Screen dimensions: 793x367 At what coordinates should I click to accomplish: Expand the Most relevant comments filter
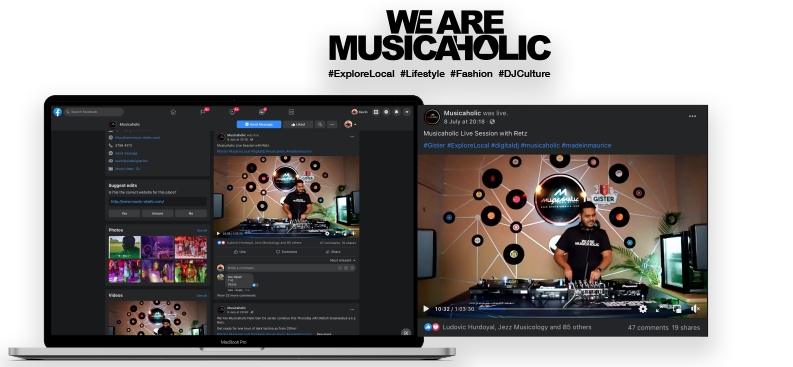click(343, 260)
